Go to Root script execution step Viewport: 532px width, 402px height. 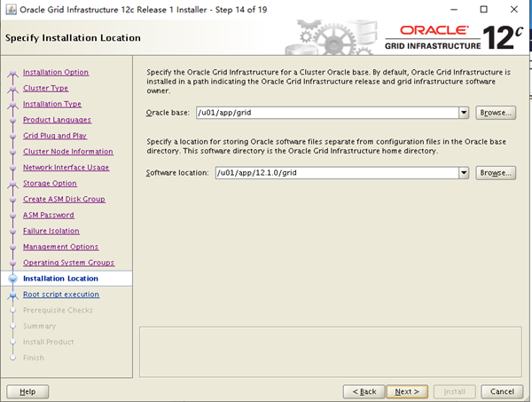pos(61,295)
